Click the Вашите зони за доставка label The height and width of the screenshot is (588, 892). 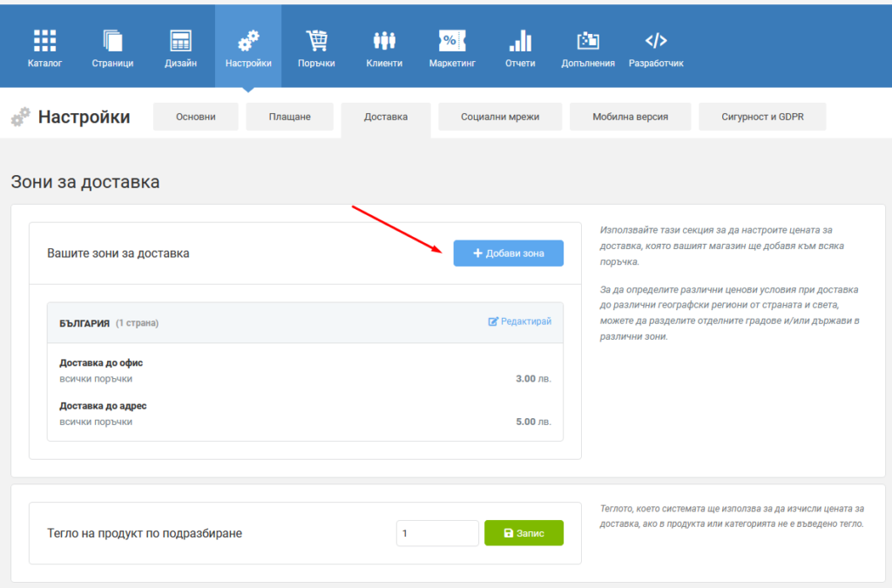tap(118, 253)
